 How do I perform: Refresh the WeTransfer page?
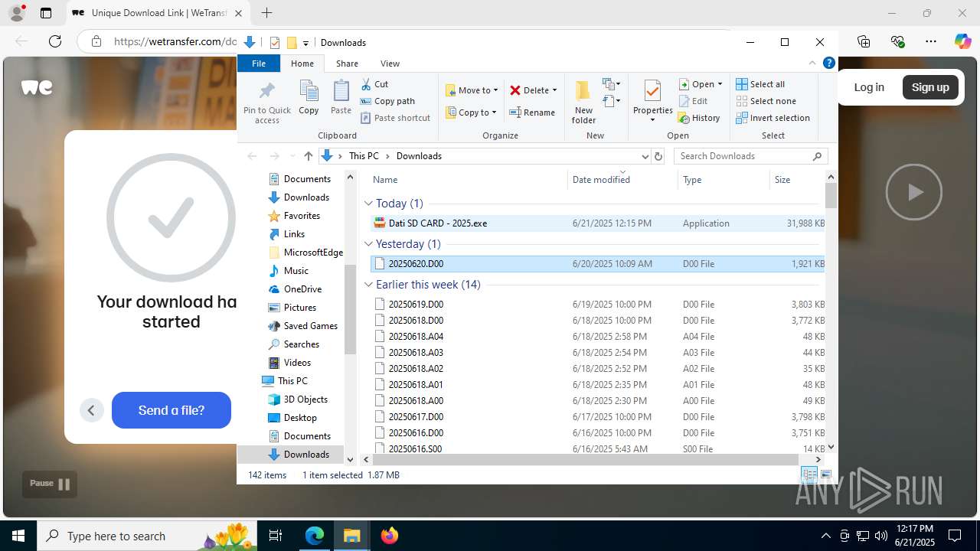pos(54,42)
